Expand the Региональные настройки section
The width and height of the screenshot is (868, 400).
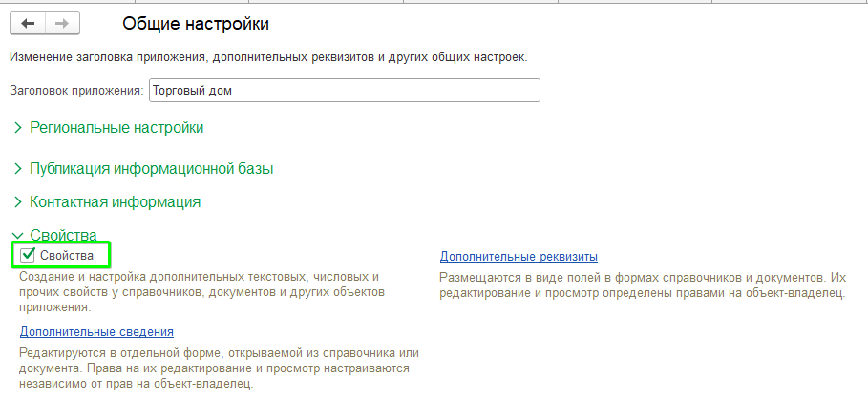click(x=109, y=128)
